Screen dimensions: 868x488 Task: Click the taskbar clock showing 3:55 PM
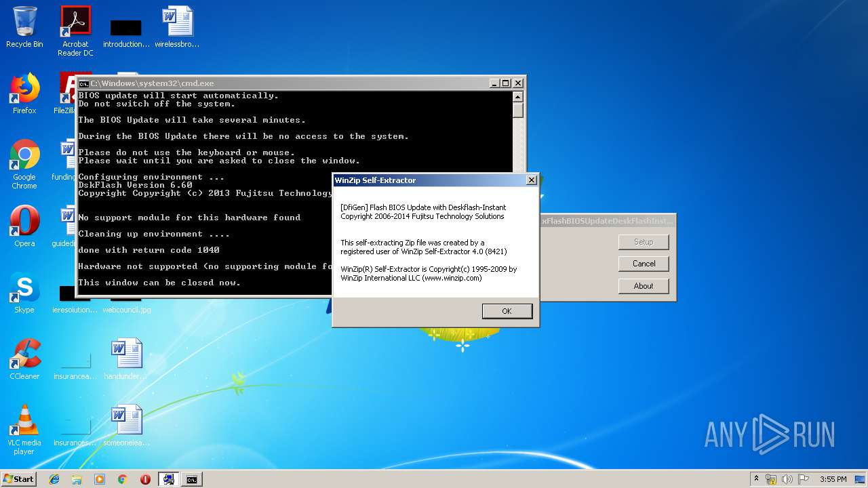tap(833, 479)
